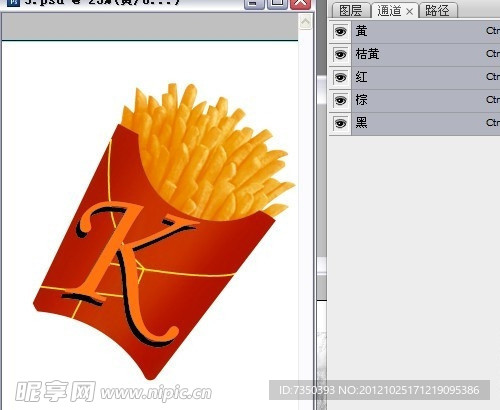This screenshot has height=410, width=500.
Task: Switch to the 路径 tab
Action: tap(438, 11)
